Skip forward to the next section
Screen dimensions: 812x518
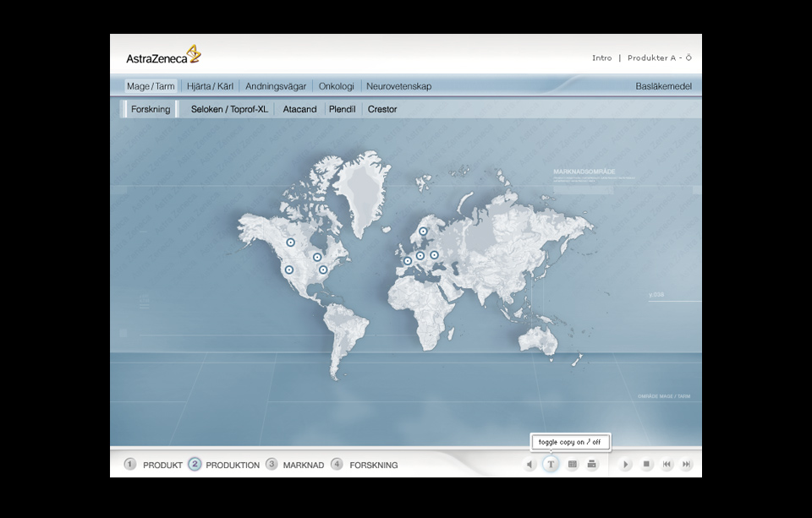pyautogui.click(x=686, y=464)
